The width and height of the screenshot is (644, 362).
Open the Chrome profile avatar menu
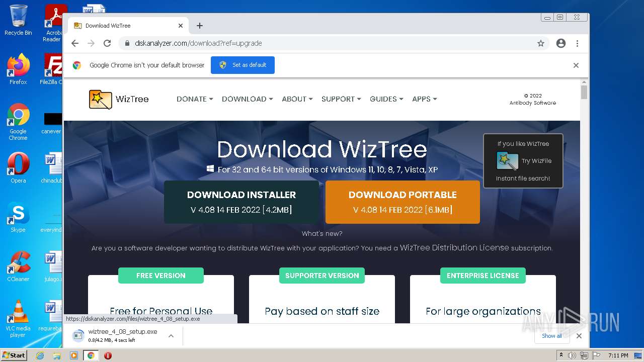(x=561, y=43)
